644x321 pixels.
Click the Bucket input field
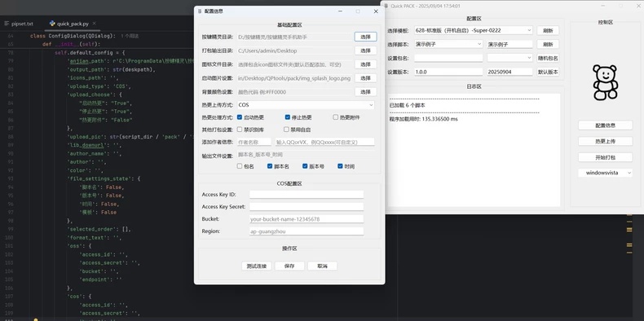tap(307, 219)
